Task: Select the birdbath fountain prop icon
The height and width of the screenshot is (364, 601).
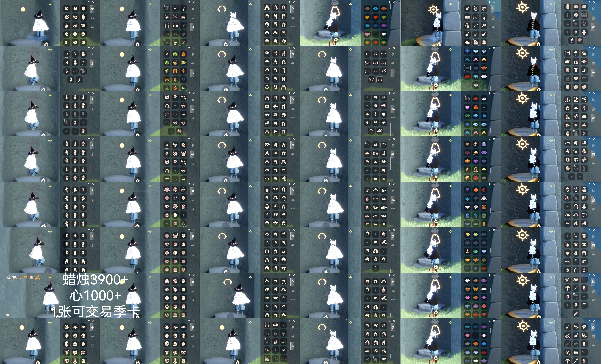Action: (576, 70)
